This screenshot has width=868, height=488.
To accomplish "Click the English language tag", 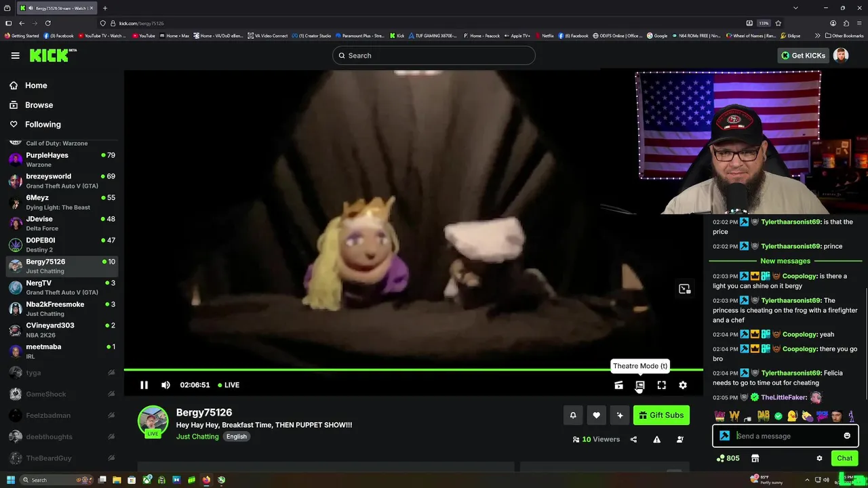I will 237,436.
